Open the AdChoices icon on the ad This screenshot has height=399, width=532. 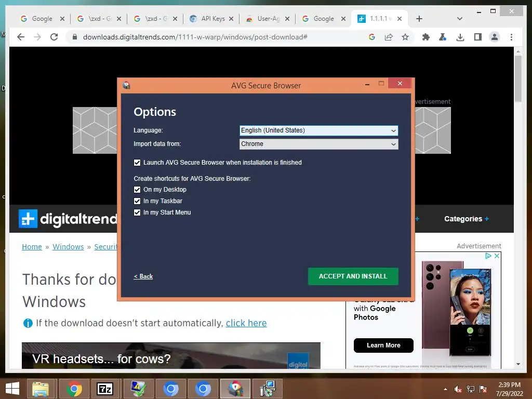coord(488,256)
